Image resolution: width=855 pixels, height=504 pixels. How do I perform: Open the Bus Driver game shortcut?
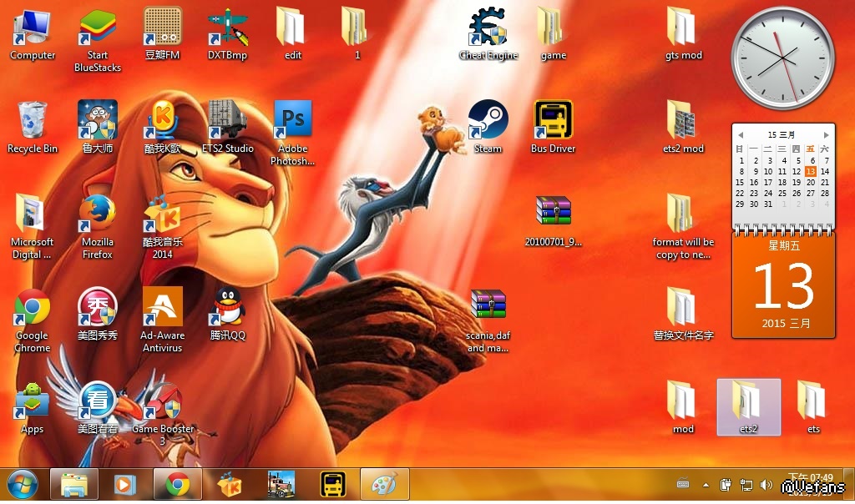[553, 128]
